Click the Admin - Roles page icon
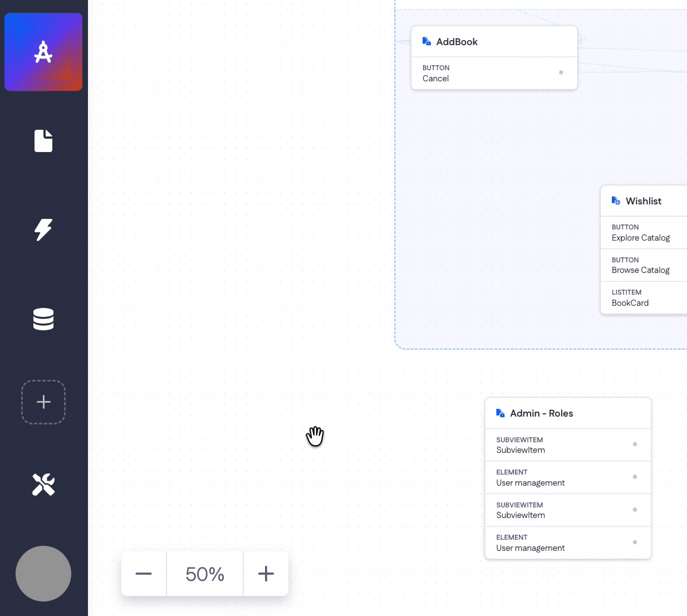687x616 pixels. click(x=500, y=413)
